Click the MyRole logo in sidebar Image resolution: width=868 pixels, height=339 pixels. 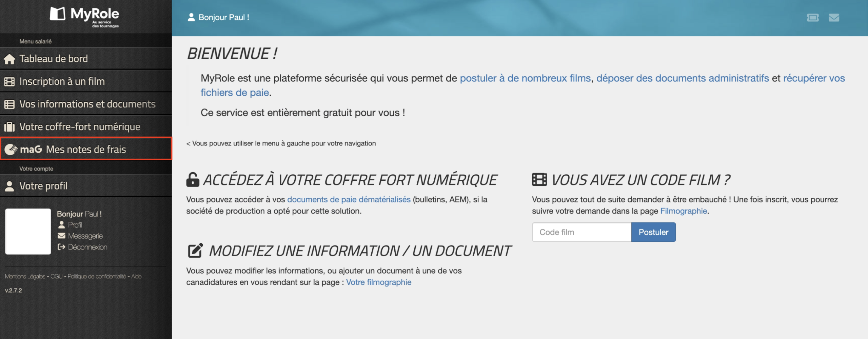click(x=84, y=16)
